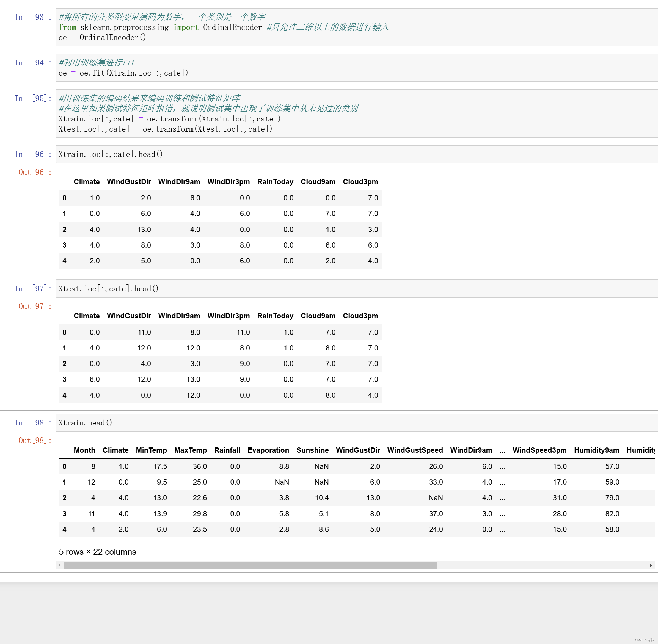Image resolution: width=658 pixels, height=644 pixels.
Task: Click Sunshine header in Out[98] table
Action: click(313, 450)
